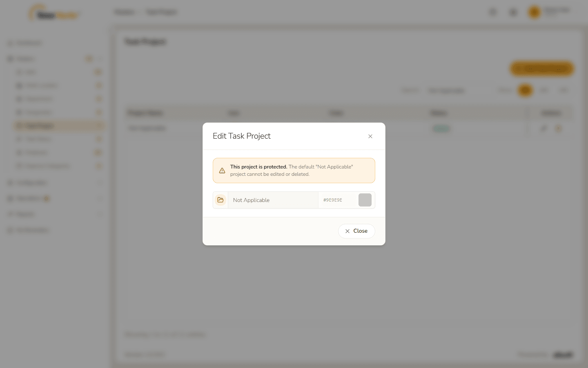The image size is (588, 368).
Task: Click the Not Applicable project name field
Action: coord(273,200)
